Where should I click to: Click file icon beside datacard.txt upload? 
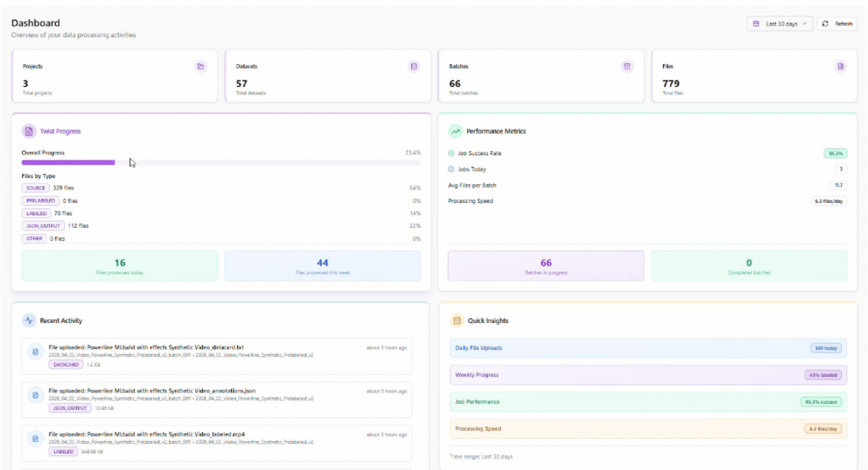tap(35, 352)
